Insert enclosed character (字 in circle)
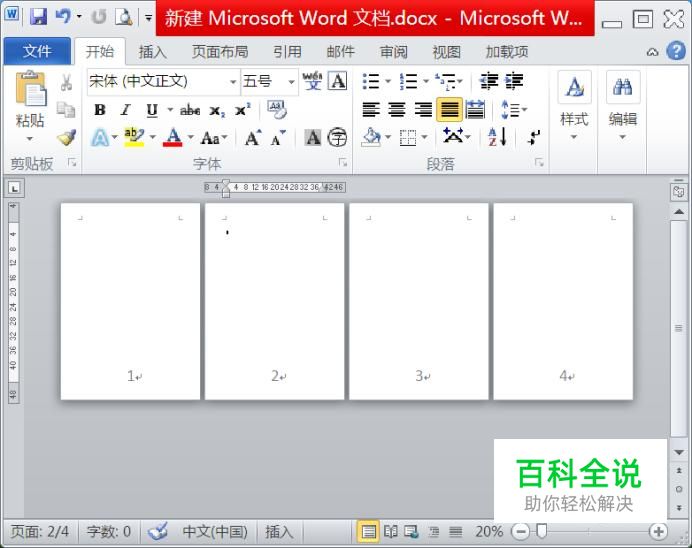The image size is (692, 548). (338, 138)
